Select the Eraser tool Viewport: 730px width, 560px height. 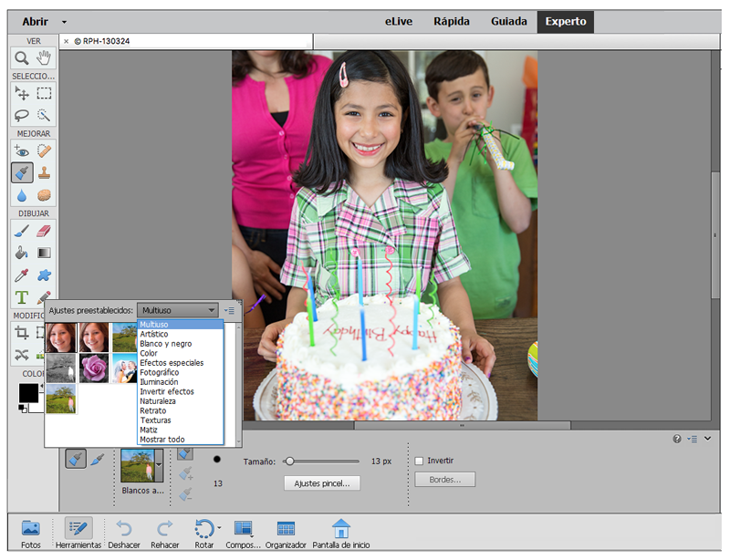(x=44, y=231)
